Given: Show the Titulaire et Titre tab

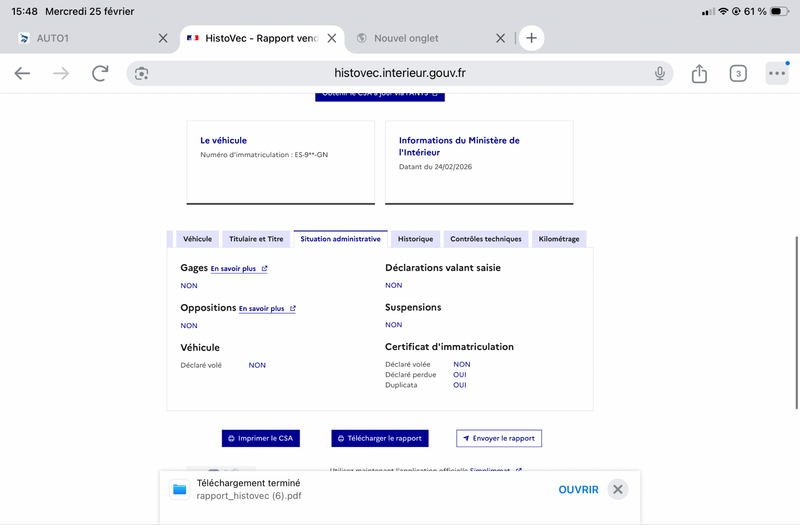Looking at the screenshot, I should pyautogui.click(x=256, y=239).
